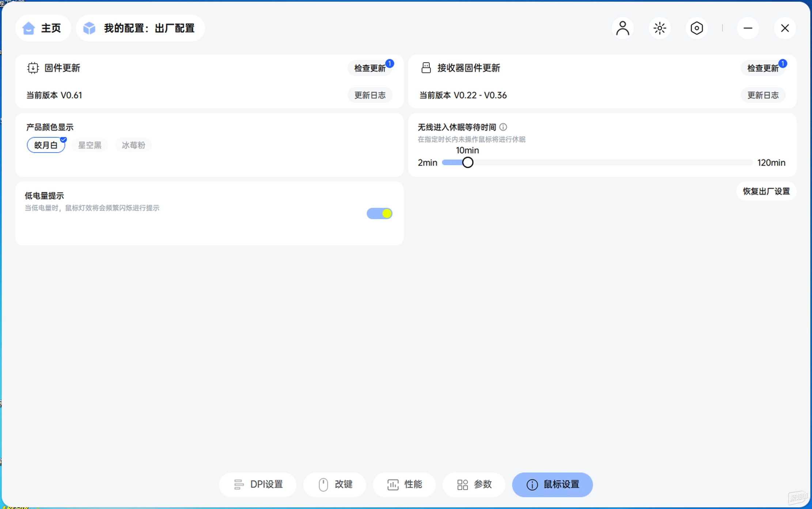The height and width of the screenshot is (509, 812).
Task: Open receiver firmware 更新日志
Action: pyautogui.click(x=763, y=95)
